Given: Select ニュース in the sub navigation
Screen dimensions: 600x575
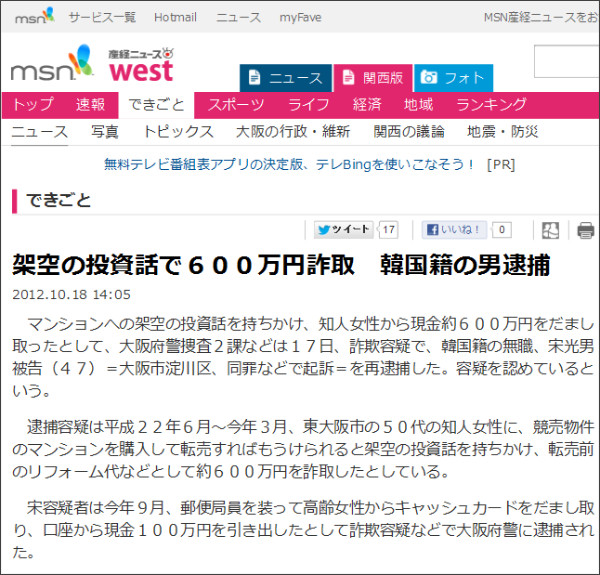Looking at the screenshot, I should coord(39,132).
